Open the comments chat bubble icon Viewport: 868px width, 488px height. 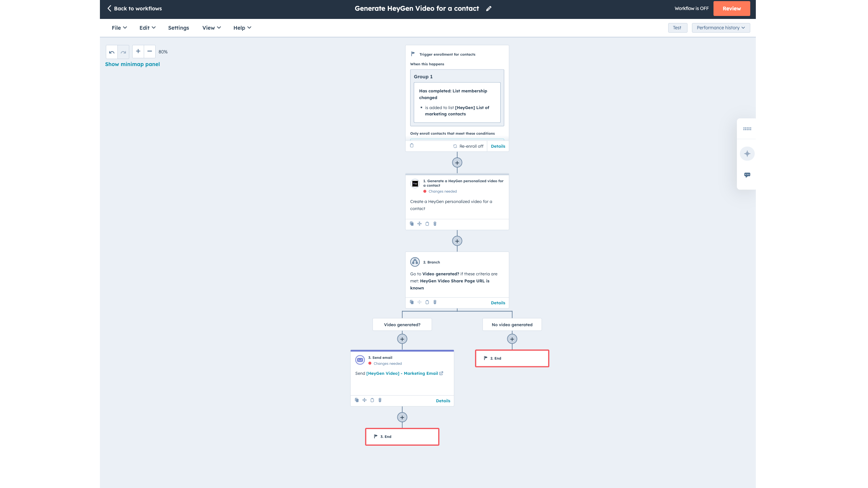click(747, 175)
